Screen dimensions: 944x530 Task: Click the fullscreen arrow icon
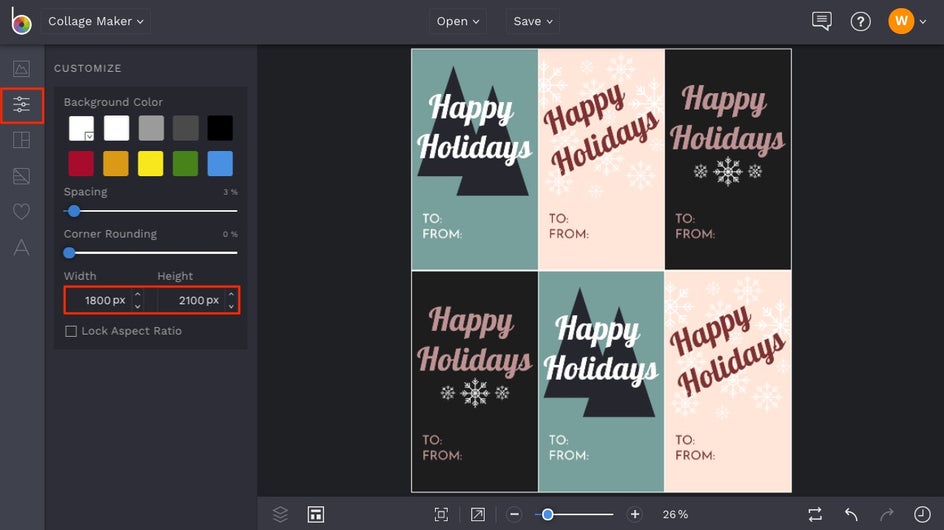tap(477, 514)
